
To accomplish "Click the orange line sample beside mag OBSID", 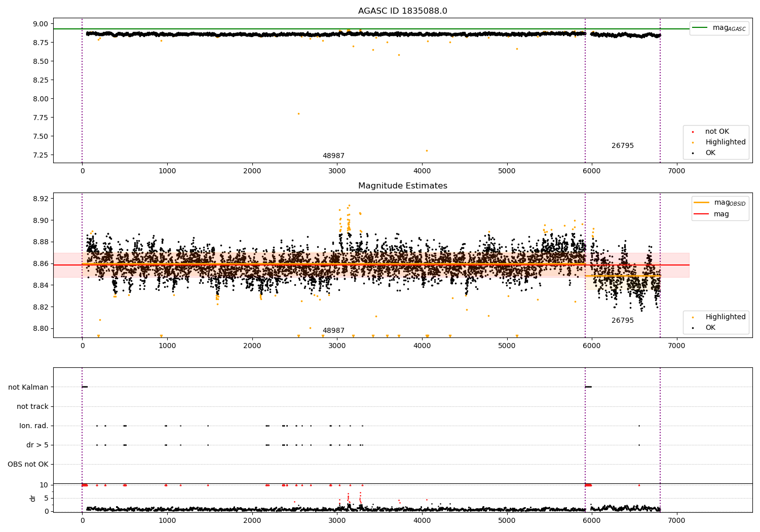I will [x=701, y=203].
